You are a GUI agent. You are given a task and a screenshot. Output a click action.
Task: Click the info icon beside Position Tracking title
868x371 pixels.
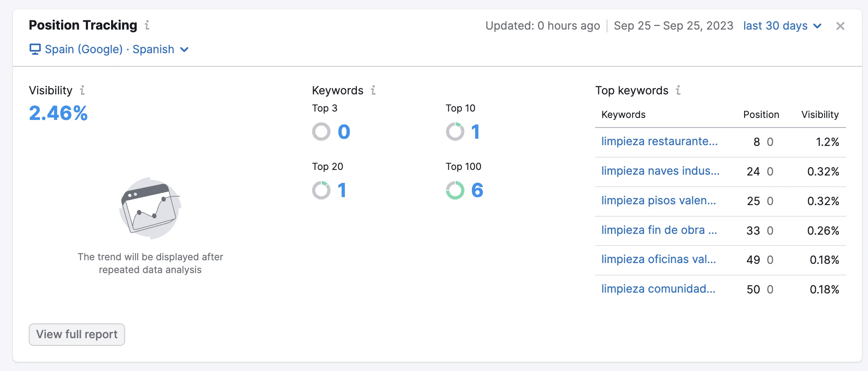pos(147,25)
